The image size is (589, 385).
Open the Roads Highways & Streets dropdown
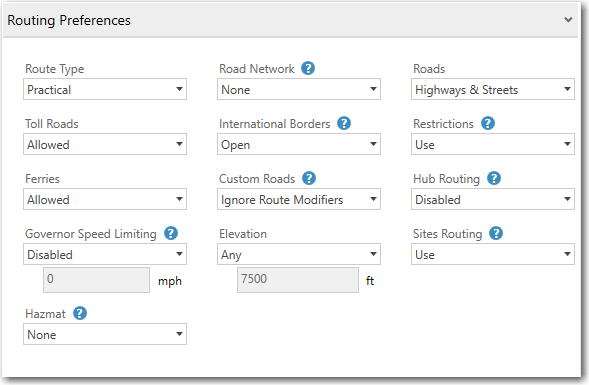[x=493, y=89]
